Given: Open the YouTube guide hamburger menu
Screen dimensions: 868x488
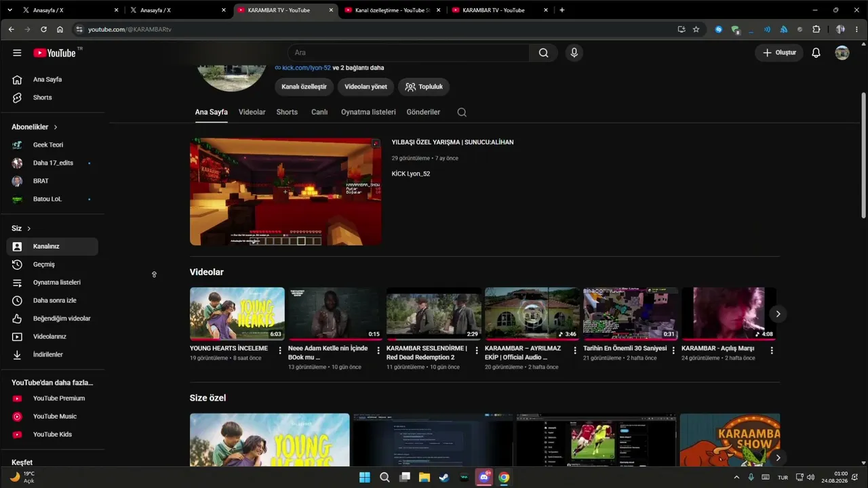Looking at the screenshot, I should click(x=17, y=53).
